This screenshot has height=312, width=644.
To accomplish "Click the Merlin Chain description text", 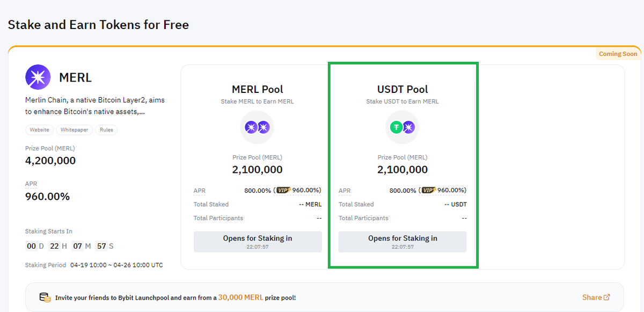I will 96,106.
